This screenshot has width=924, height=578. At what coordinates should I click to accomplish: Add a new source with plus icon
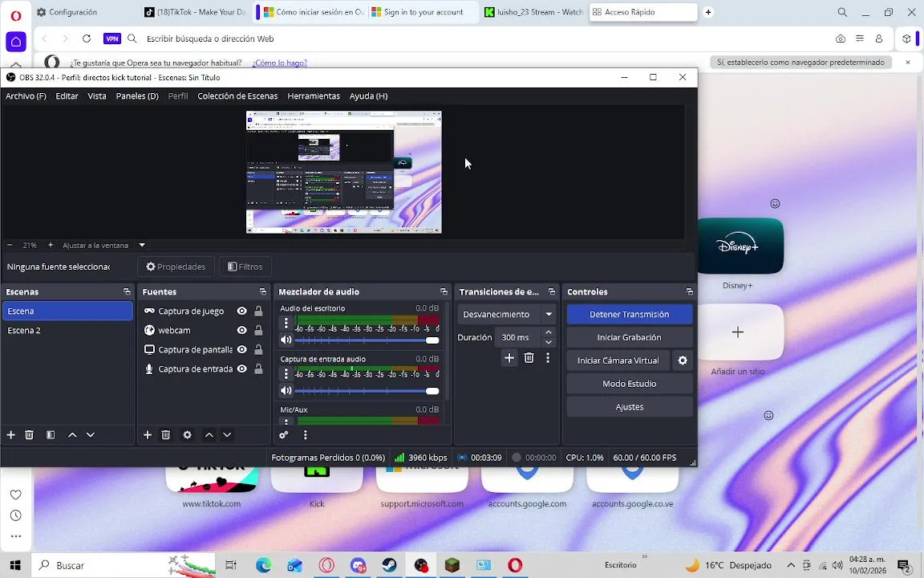tap(148, 434)
